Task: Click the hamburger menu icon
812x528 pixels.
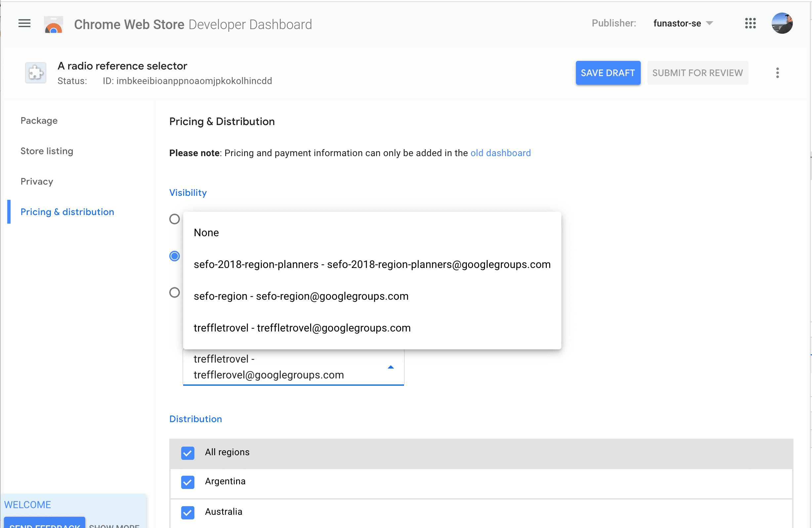Action: 24,24
